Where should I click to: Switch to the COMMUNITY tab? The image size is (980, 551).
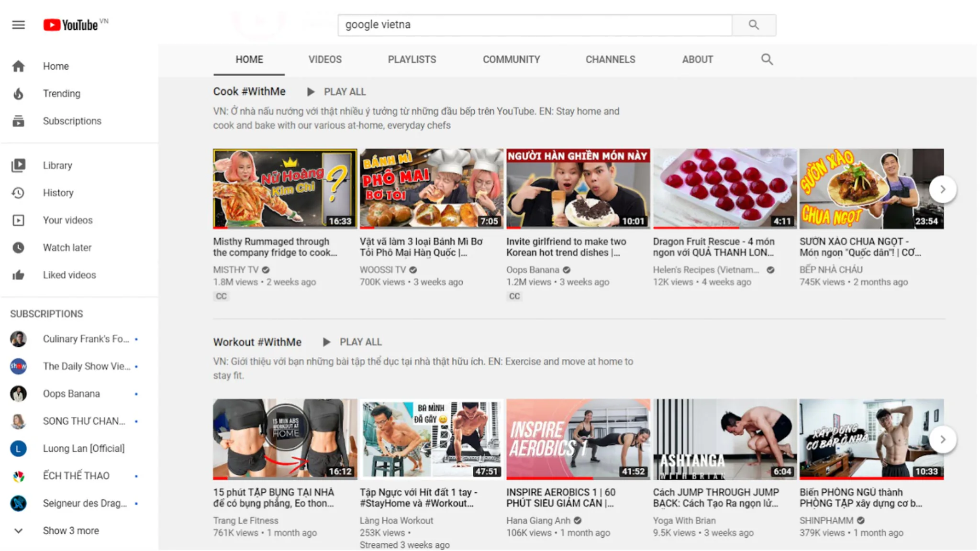pyautogui.click(x=511, y=59)
